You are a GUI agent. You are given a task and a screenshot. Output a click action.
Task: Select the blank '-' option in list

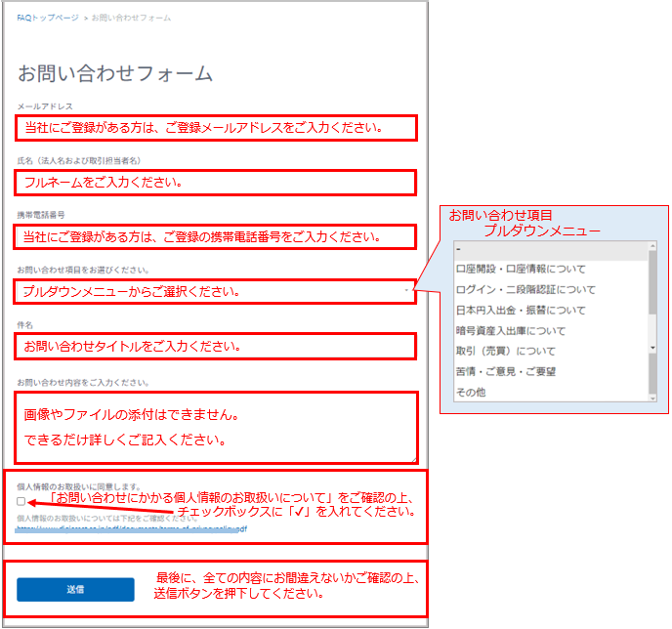click(551, 249)
